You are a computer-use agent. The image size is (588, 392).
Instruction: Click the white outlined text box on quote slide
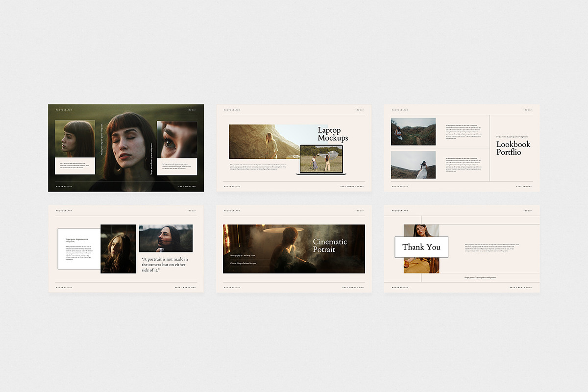79,248
